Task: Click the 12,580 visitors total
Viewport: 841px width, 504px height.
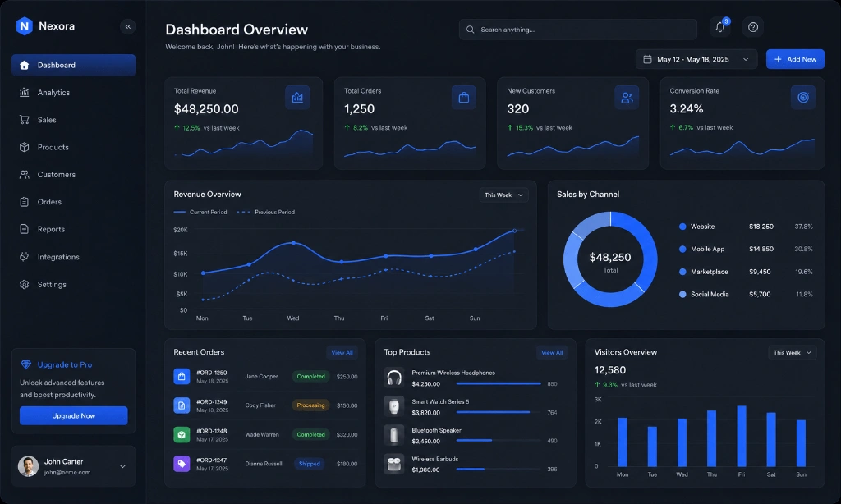Action: 610,370
